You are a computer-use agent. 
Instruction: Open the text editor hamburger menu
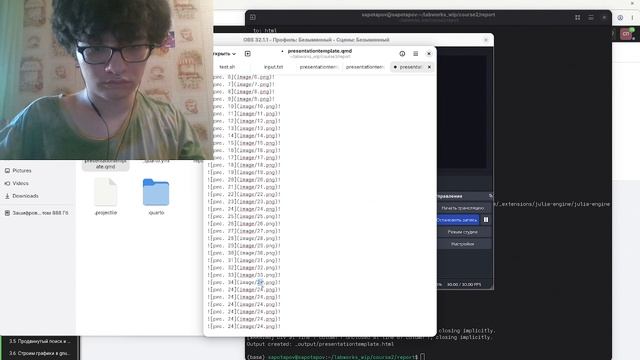click(416, 53)
